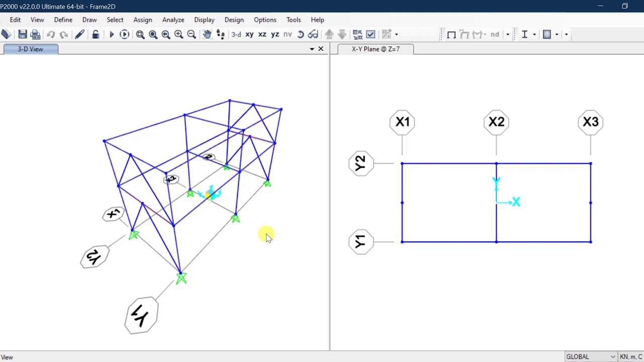Select the Rubber Band Zoom icon
This screenshot has width=644, height=362.
(x=140, y=34)
